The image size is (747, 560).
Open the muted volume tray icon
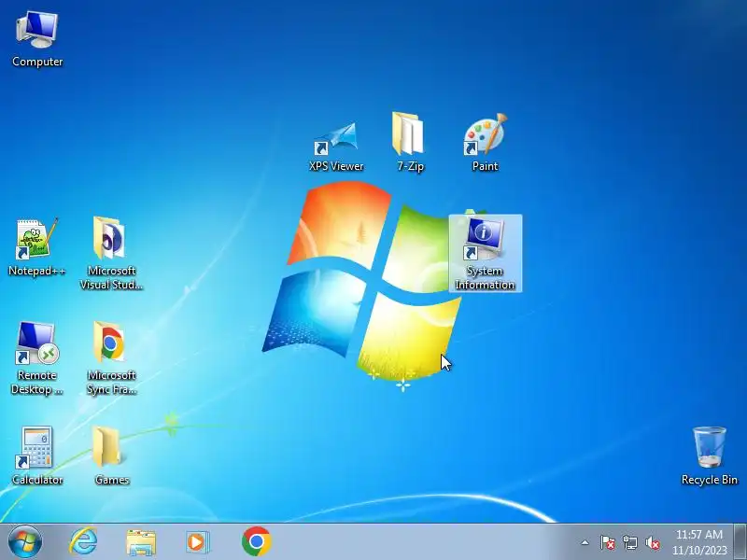pos(653,542)
